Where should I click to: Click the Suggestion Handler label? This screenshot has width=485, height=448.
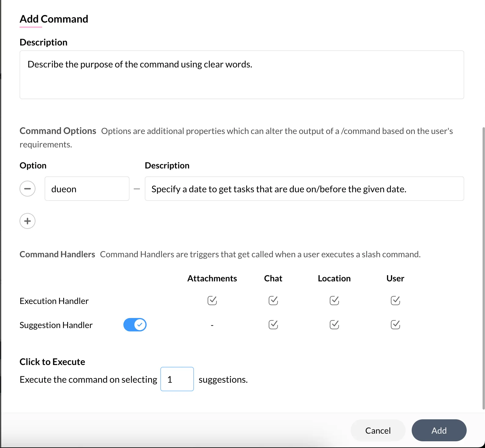tap(56, 325)
